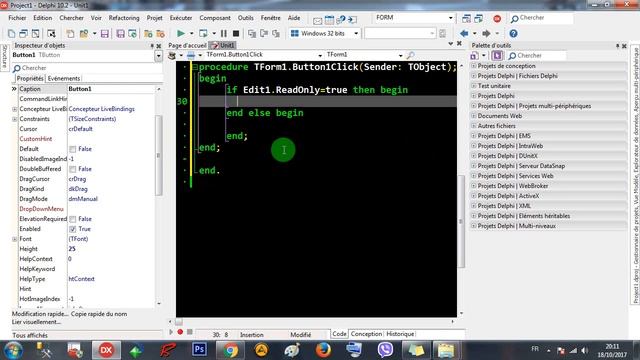Click in the IDE top search field
The image size is (640, 360).
(x=541, y=18)
